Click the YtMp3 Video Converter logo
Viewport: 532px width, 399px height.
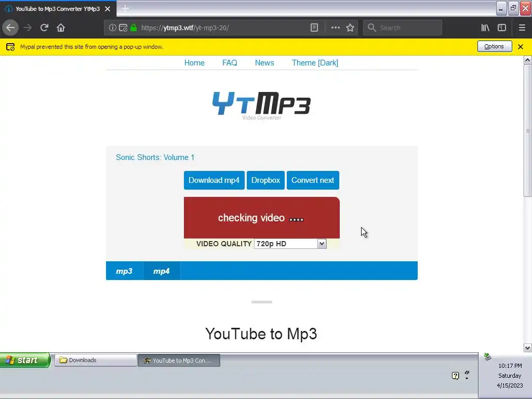click(x=262, y=105)
